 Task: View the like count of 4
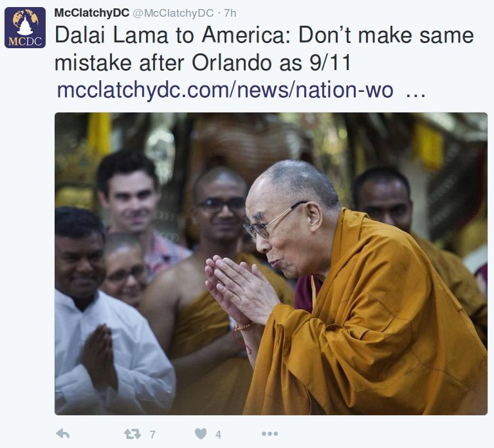[x=218, y=435]
